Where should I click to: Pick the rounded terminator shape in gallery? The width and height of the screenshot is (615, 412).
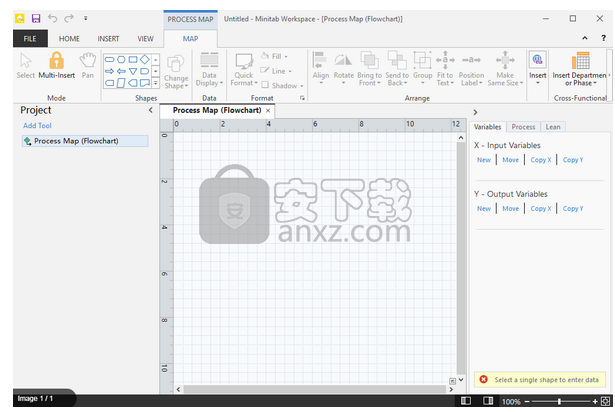click(109, 60)
